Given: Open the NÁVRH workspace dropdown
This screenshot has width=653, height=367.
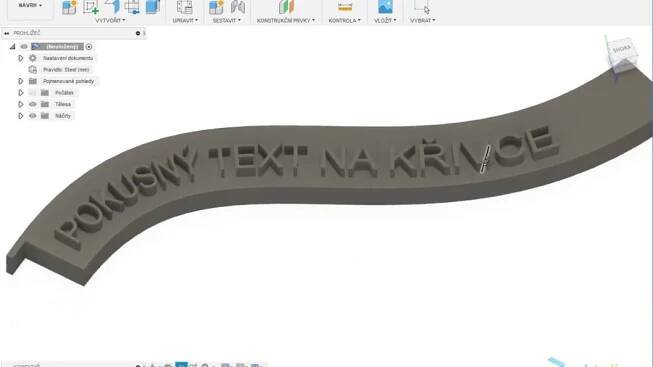Looking at the screenshot, I should coord(30,5).
